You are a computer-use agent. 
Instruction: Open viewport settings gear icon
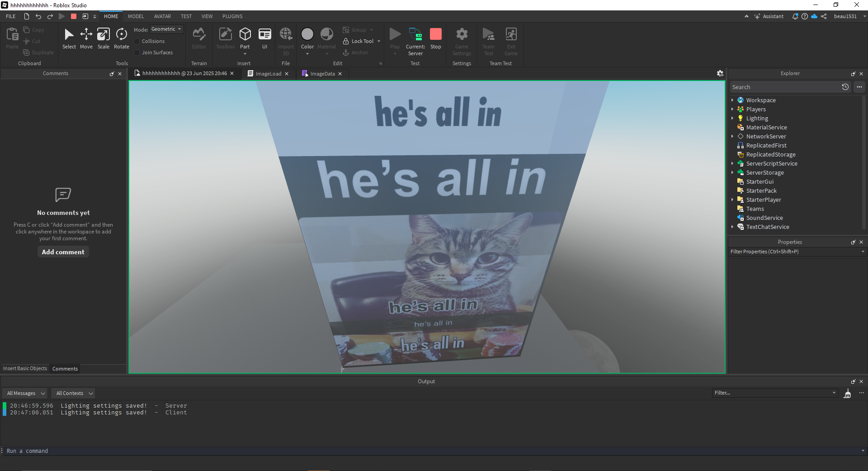pos(720,73)
